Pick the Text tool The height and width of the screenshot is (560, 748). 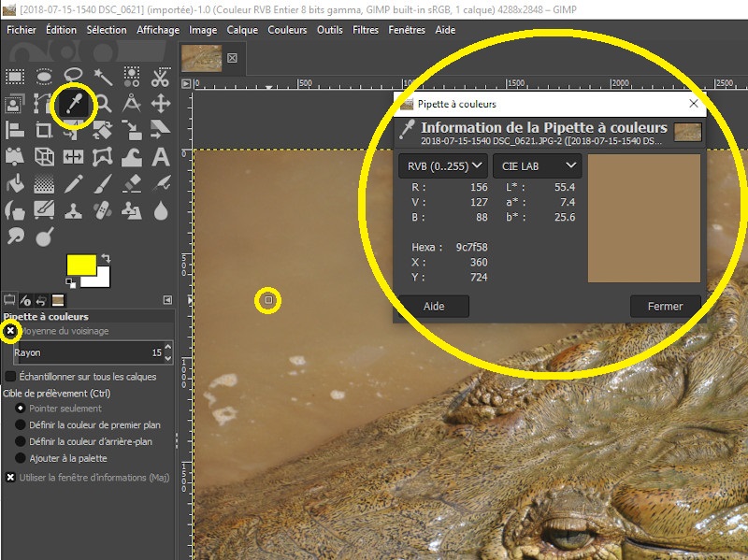[160, 156]
